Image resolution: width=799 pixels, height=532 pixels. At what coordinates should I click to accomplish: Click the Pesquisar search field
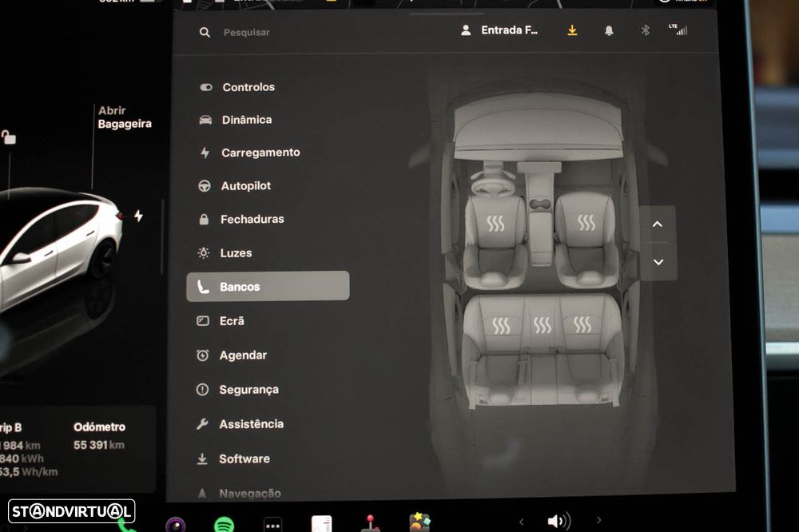[x=247, y=32]
